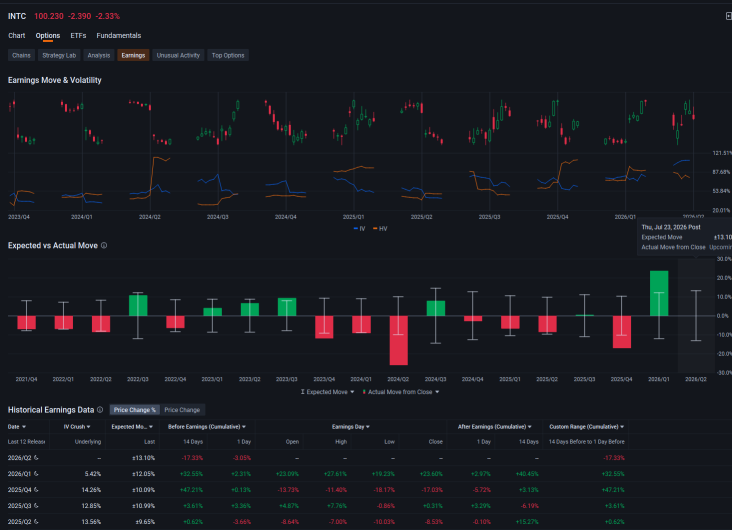Switch to the Chart tab
The width and height of the screenshot is (732, 530).
(x=17, y=35)
